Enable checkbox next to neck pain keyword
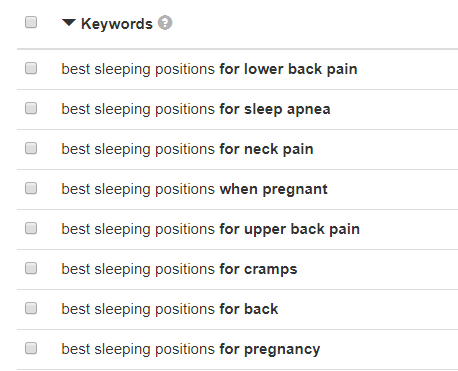 [31, 148]
